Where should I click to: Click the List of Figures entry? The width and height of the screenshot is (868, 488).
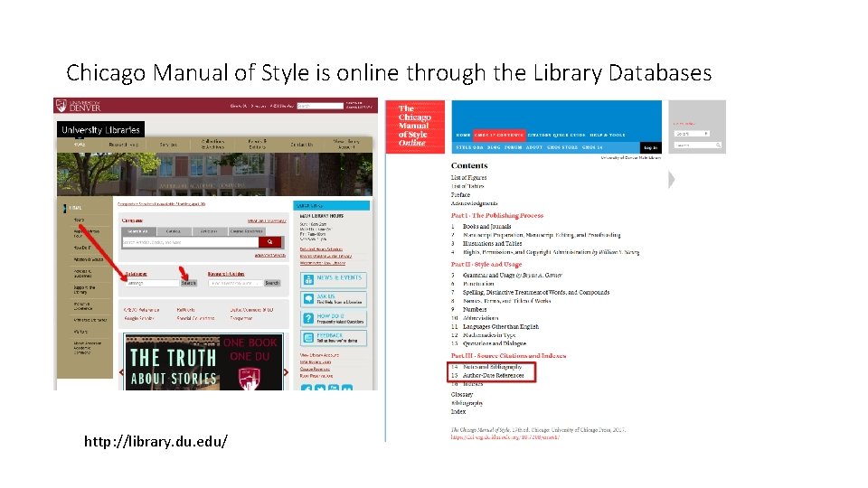[x=469, y=178]
